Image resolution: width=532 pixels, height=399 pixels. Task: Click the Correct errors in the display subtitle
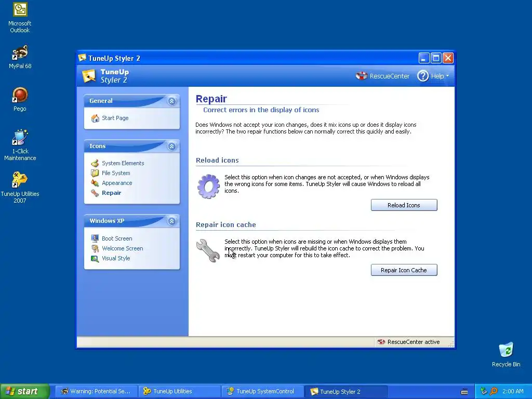tap(261, 110)
